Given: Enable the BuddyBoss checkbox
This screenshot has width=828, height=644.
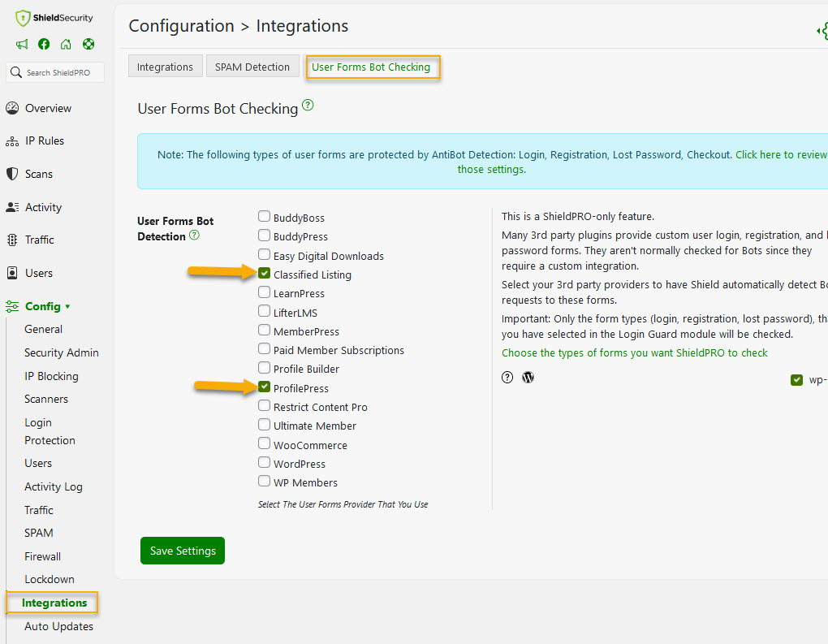Looking at the screenshot, I should [x=264, y=216].
